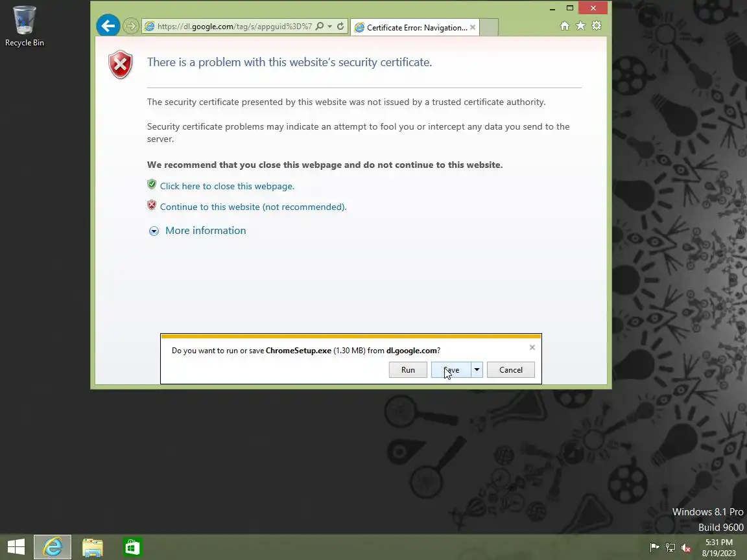Image resolution: width=747 pixels, height=560 pixels.
Task: Open the Home page icon
Action: click(565, 26)
